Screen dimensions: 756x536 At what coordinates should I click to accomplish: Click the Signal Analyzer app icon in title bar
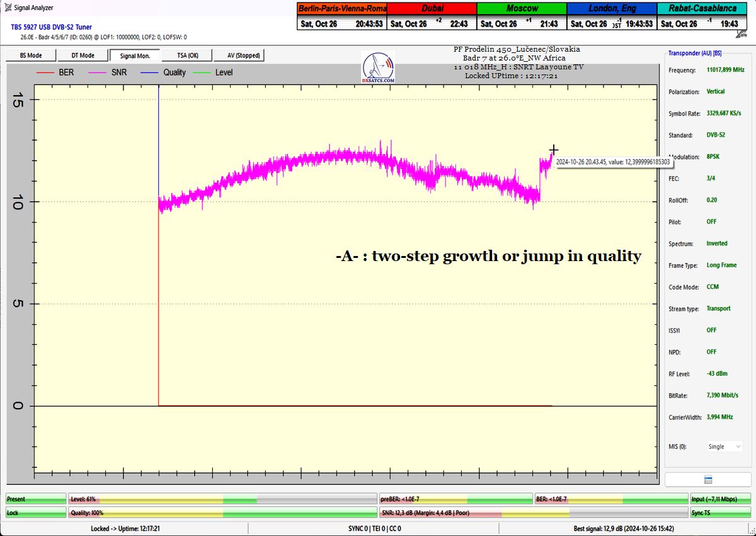click(8, 8)
